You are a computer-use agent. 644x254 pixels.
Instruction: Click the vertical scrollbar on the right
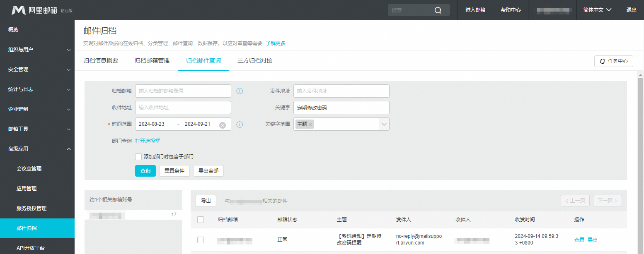point(641,124)
